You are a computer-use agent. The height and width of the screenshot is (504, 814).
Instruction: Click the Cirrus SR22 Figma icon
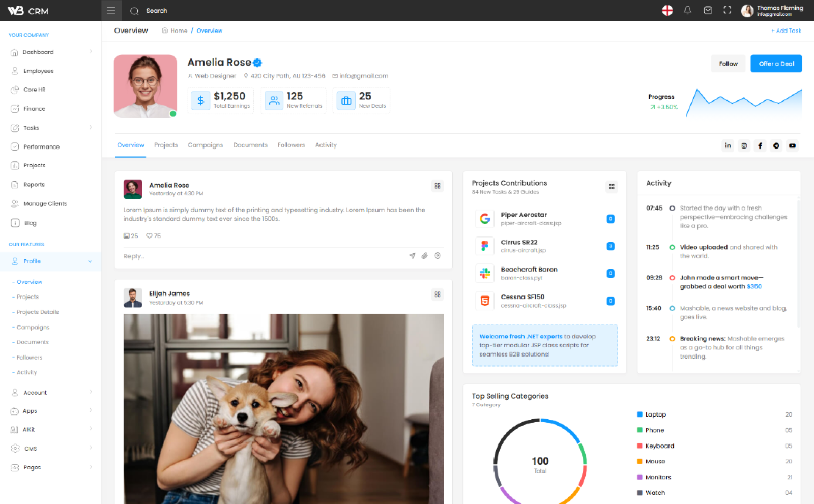pos(485,246)
